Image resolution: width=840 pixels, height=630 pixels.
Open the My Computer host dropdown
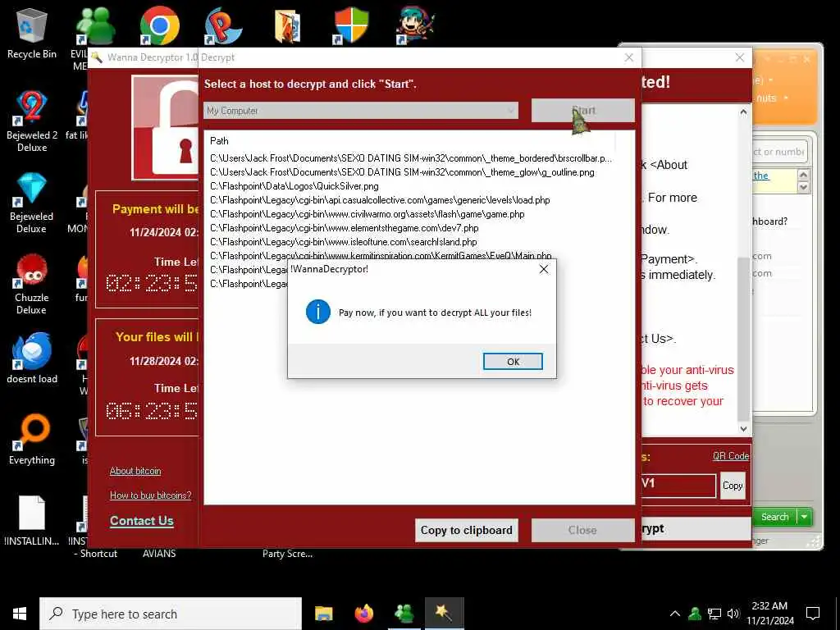[x=361, y=111]
